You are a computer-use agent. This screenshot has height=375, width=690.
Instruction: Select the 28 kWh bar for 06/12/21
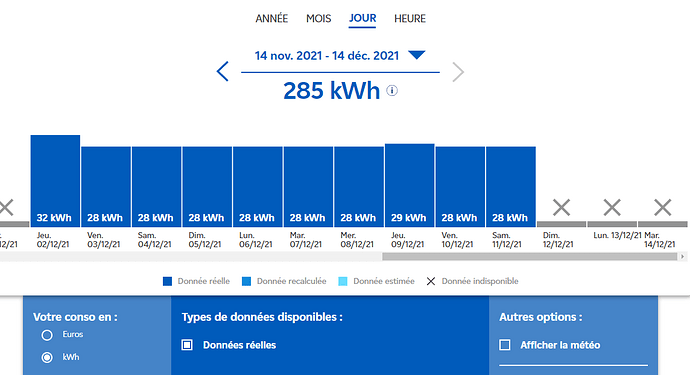pos(257,187)
